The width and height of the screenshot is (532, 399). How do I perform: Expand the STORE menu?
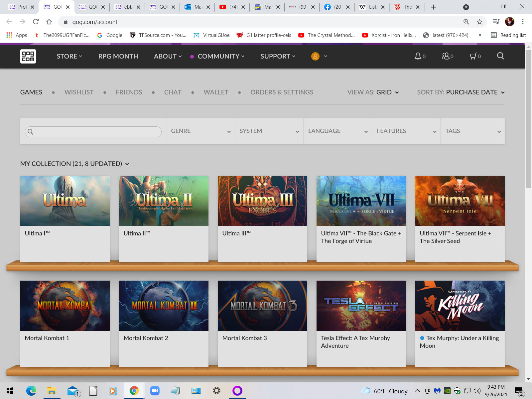[x=69, y=56]
